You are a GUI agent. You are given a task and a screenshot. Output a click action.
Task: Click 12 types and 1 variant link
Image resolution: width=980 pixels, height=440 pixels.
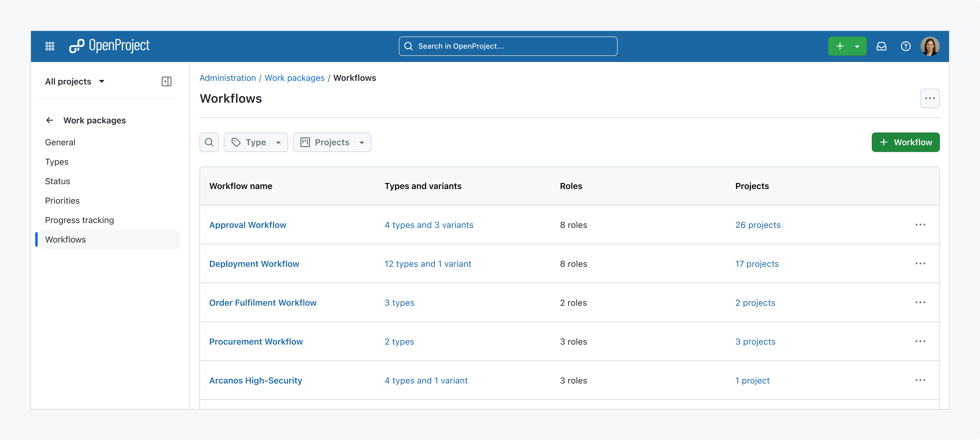coord(428,263)
